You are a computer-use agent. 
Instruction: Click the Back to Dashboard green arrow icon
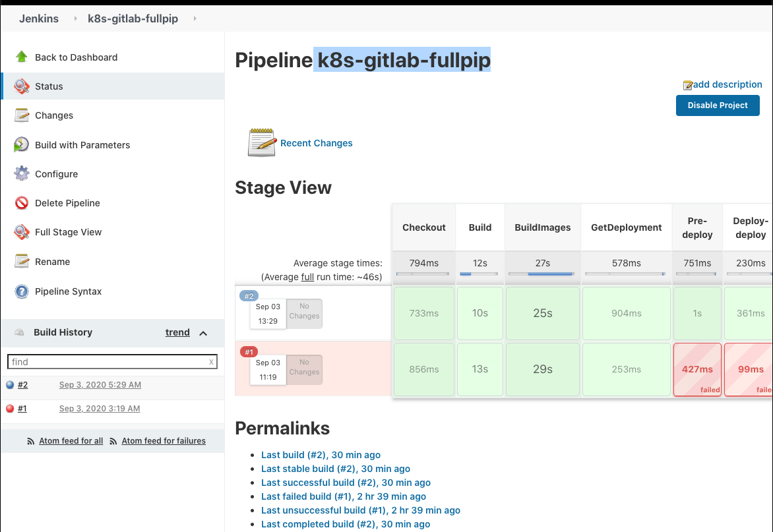(x=22, y=57)
